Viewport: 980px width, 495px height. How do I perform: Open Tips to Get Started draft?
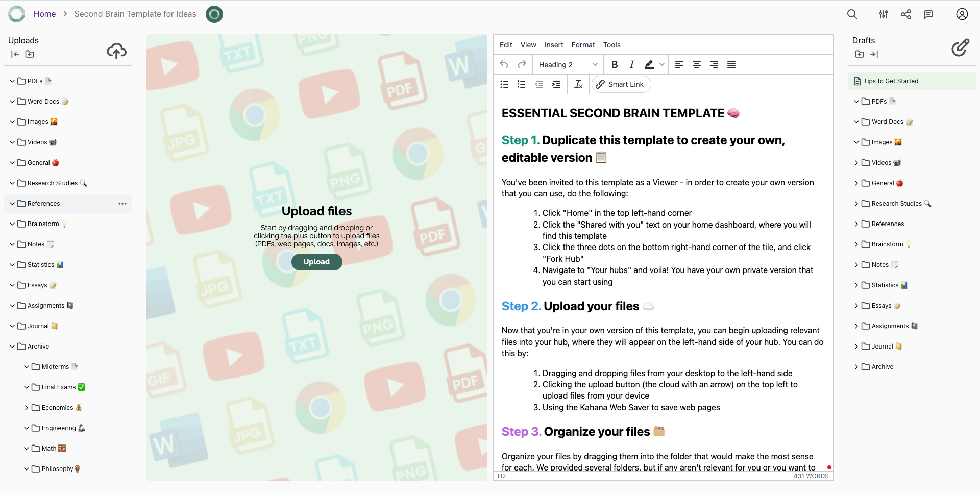pyautogui.click(x=912, y=81)
